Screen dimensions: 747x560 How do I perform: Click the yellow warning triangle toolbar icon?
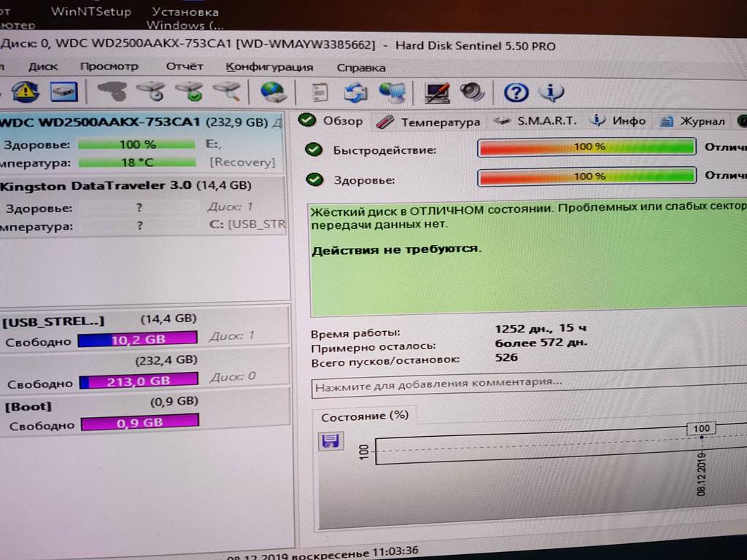25,91
